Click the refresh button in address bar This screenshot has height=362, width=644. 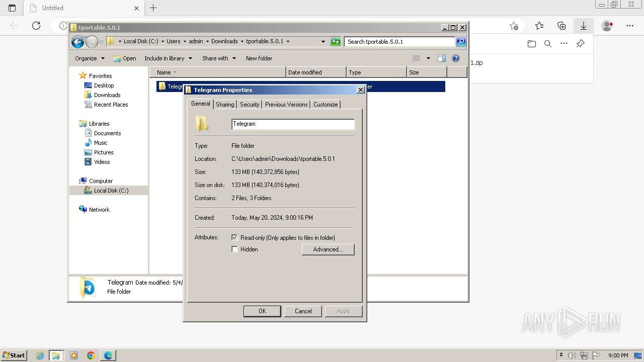[x=336, y=42]
